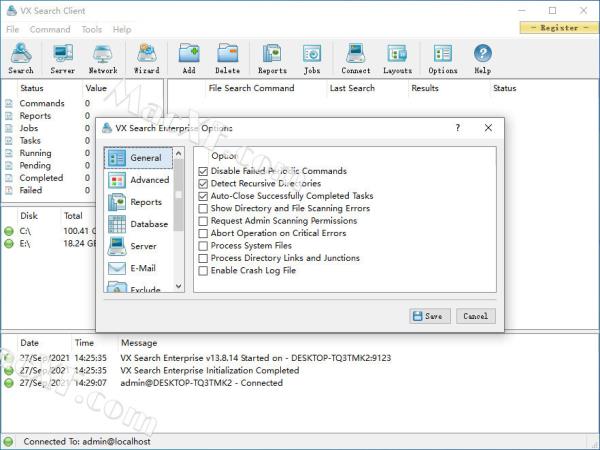Uncheck Auto-Close Successfully Completed Tasks
This screenshot has height=450, width=600.
pyautogui.click(x=203, y=196)
